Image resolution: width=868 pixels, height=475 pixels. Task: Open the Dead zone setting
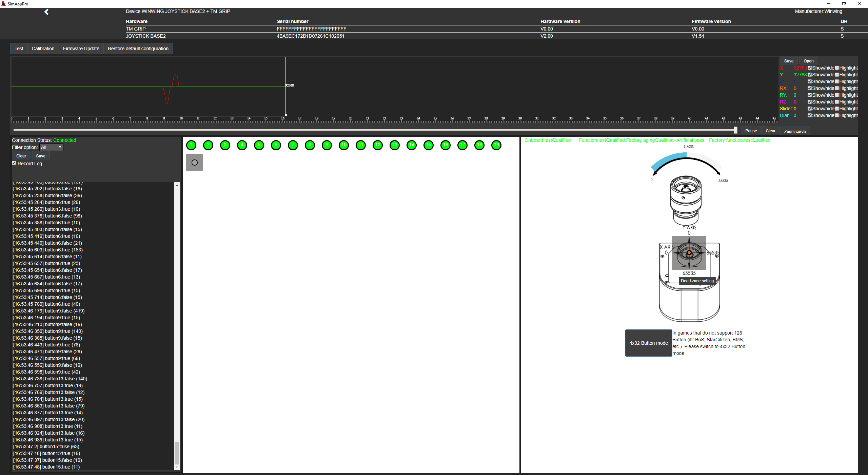coord(697,281)
